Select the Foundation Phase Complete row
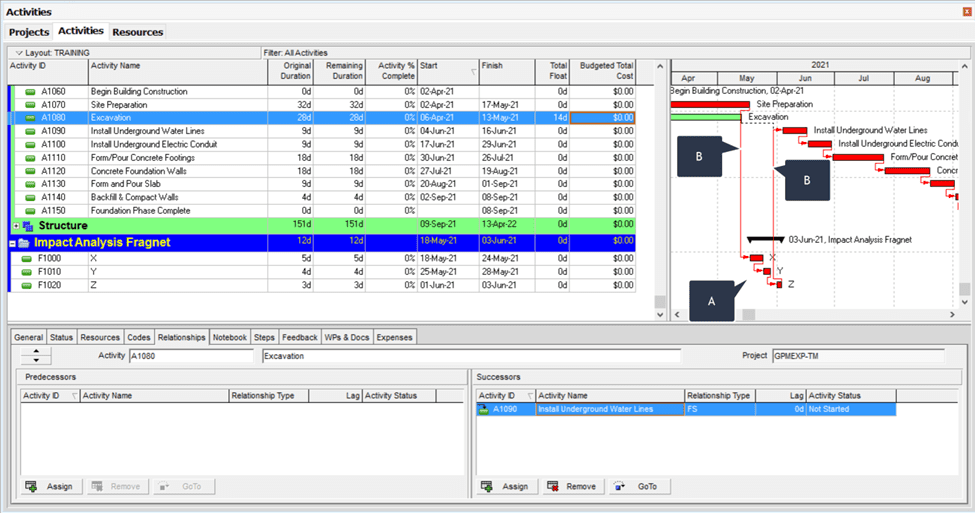The width and height of the screenshot is (975, 513). pyautogui.click(x=321, y=211)
